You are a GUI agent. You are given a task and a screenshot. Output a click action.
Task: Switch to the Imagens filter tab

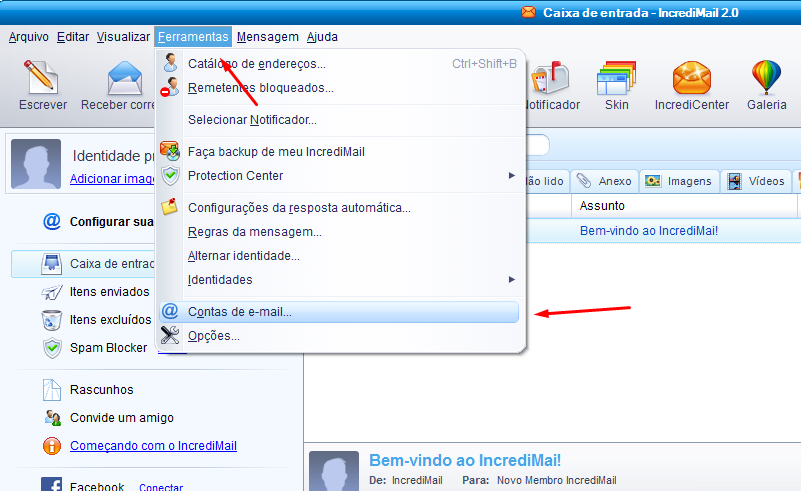(679, 181)
